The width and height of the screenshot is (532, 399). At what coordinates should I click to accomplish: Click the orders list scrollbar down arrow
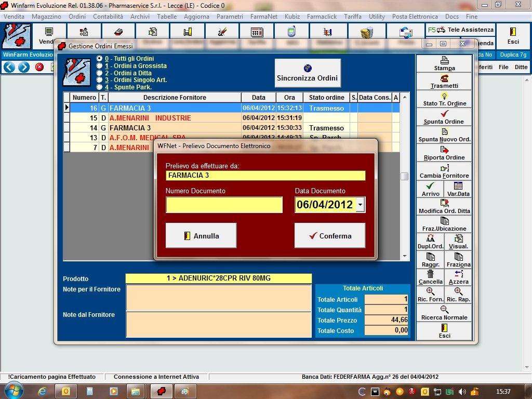pyautogui.click(x=405, y=256)
